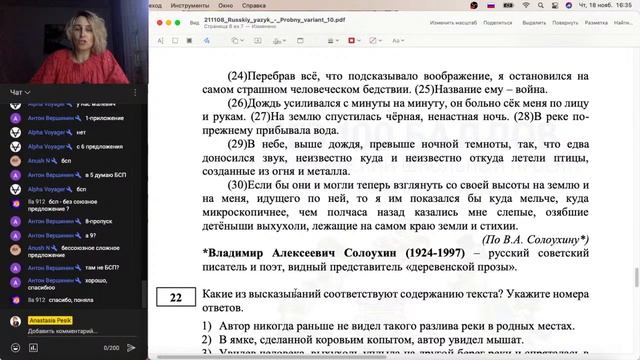The height and width of the screenshot is (360, 640).
Task: Click the battery status icon
Action: [x=508, y=6]
